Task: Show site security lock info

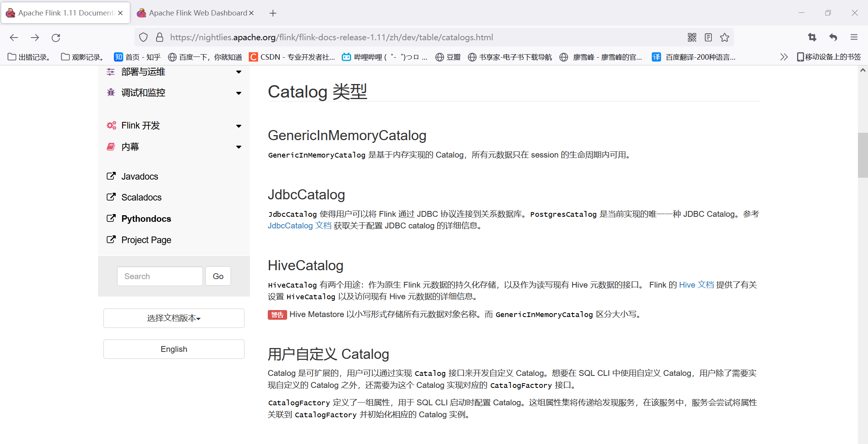Action: 159,38
